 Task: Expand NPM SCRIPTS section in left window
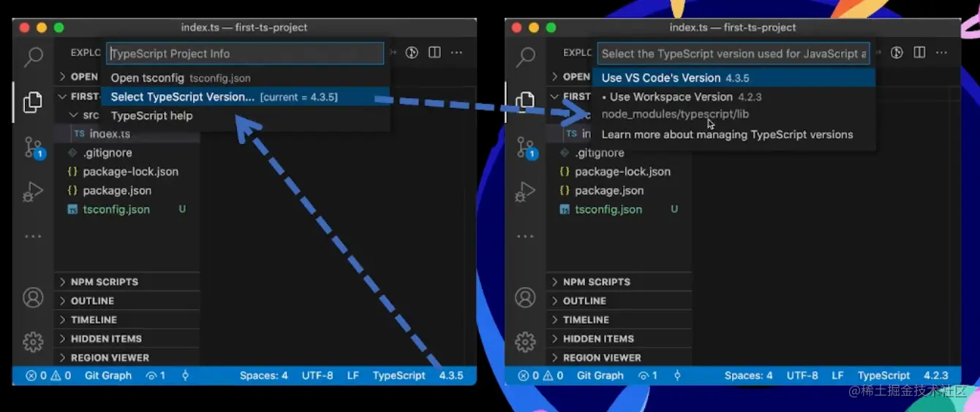click(x=127, y=282)
